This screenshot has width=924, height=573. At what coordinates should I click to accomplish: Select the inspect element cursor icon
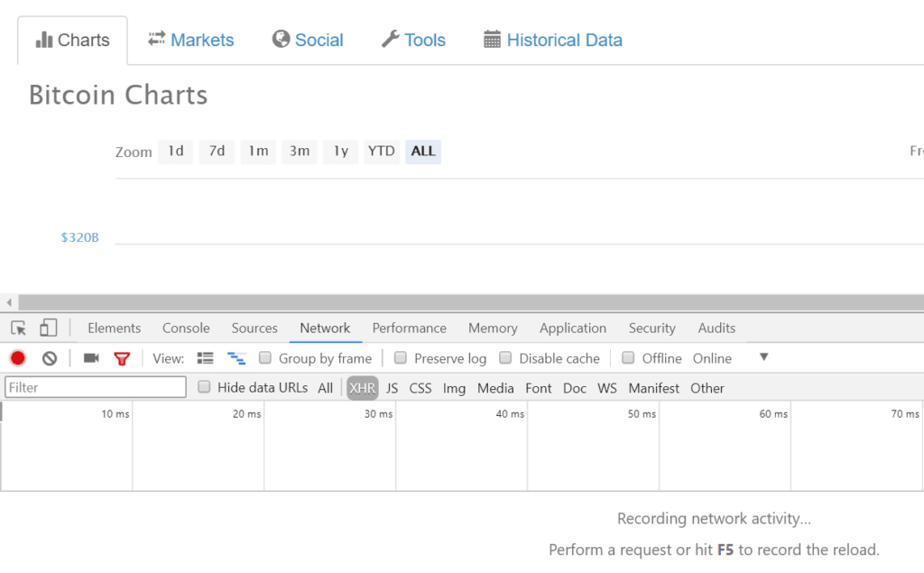pos(19,328)
